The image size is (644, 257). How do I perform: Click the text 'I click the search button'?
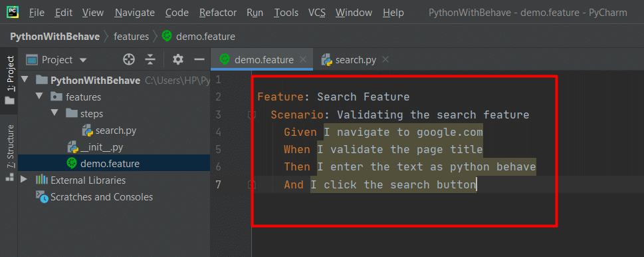[x=393, y=184]
